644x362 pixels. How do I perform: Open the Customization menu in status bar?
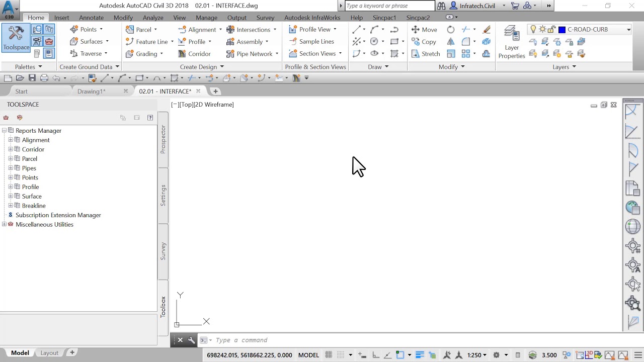pos(638,355)
